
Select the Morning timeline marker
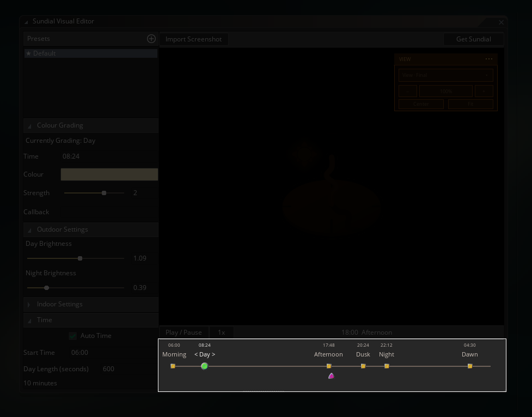coord(173,366)
